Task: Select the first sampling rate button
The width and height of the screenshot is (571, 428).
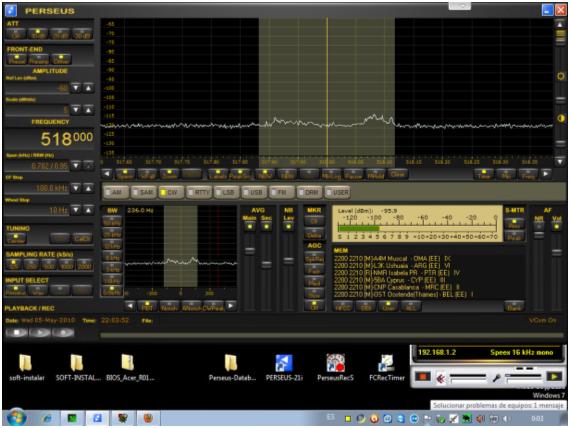Action: (14, 264)
